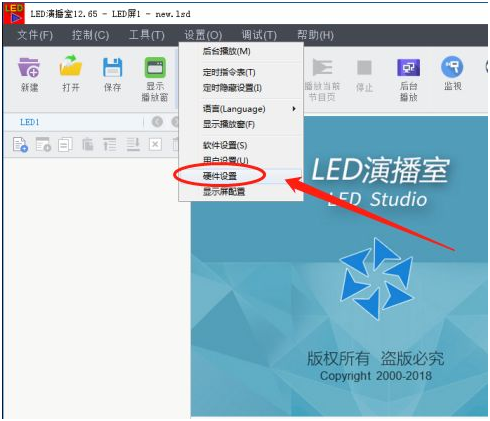Choose 显示屏配置 menu entry
The image size is (490, 421).
pyautogui.click(x=224, y=192)
